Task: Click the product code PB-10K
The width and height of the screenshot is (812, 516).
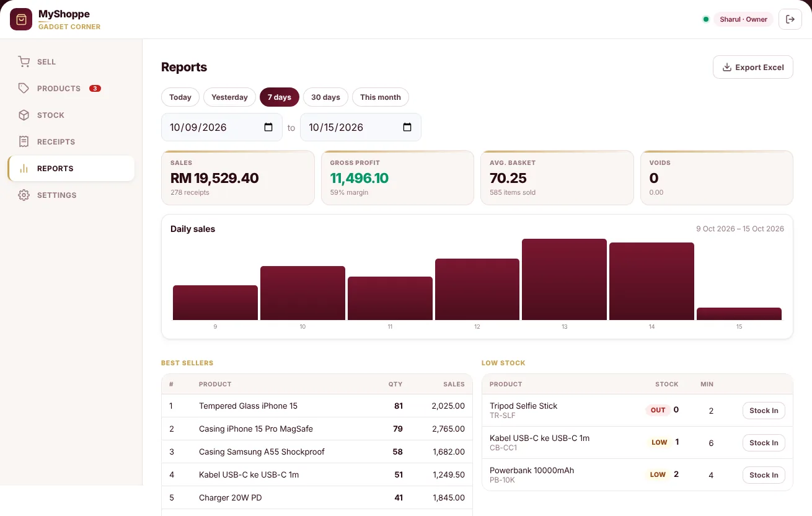Action: click(503, 481)
